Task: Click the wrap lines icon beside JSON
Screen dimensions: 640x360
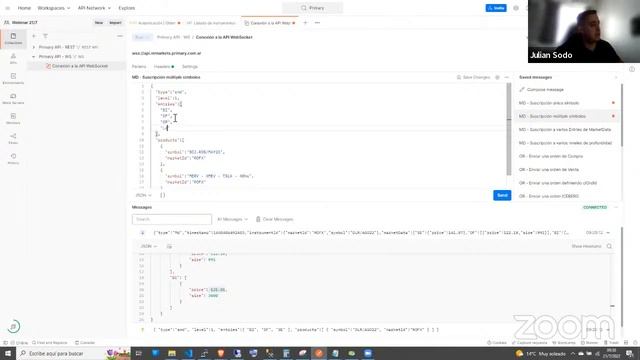Action: point(169,247)
